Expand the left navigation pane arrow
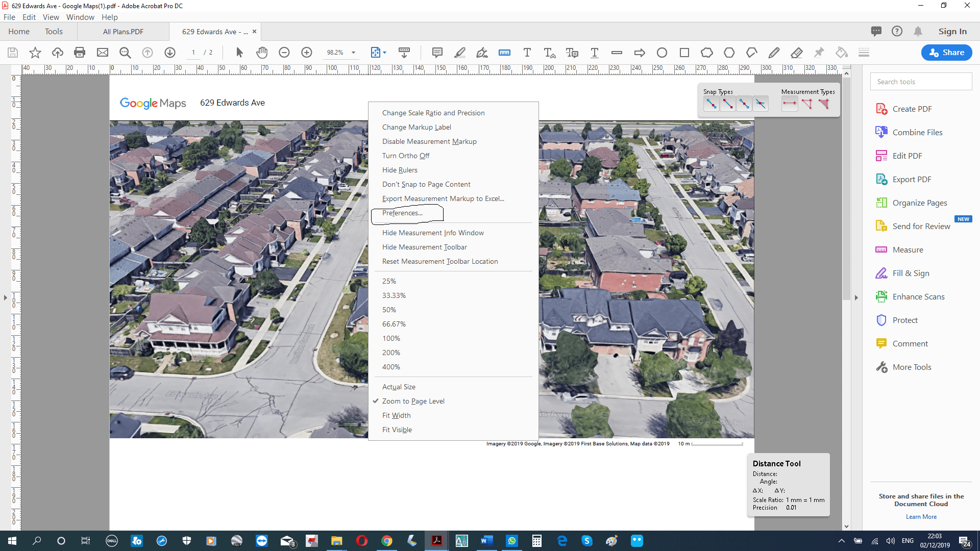Screen dimensions: 980x551 click(5, 297)
